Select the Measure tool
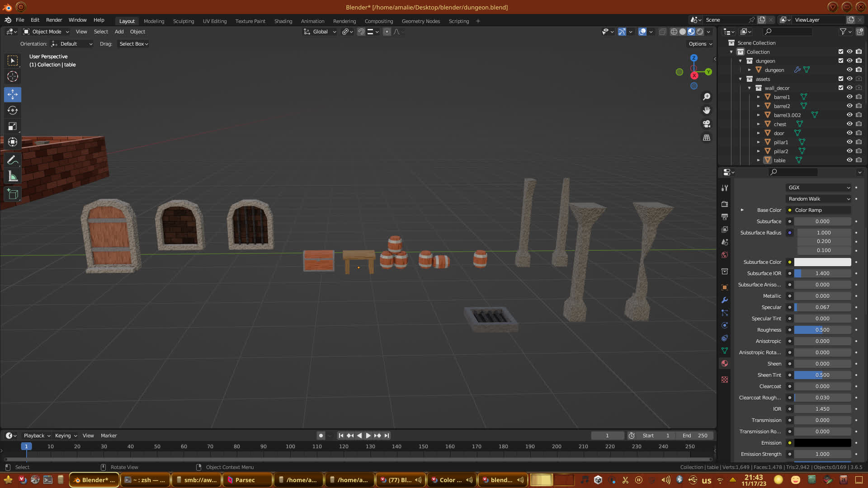The image size is (868, 488). pyautogui.click(x=13, y=177)
